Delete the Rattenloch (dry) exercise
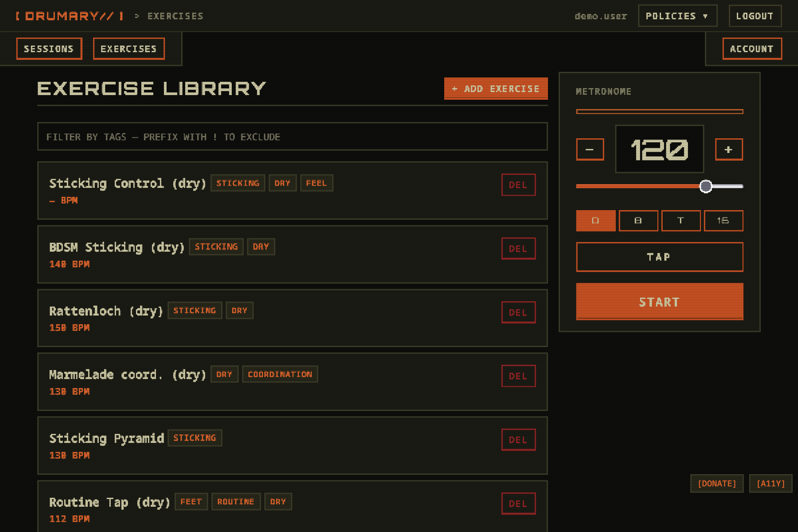798x532 pixels. click(518, 313)
